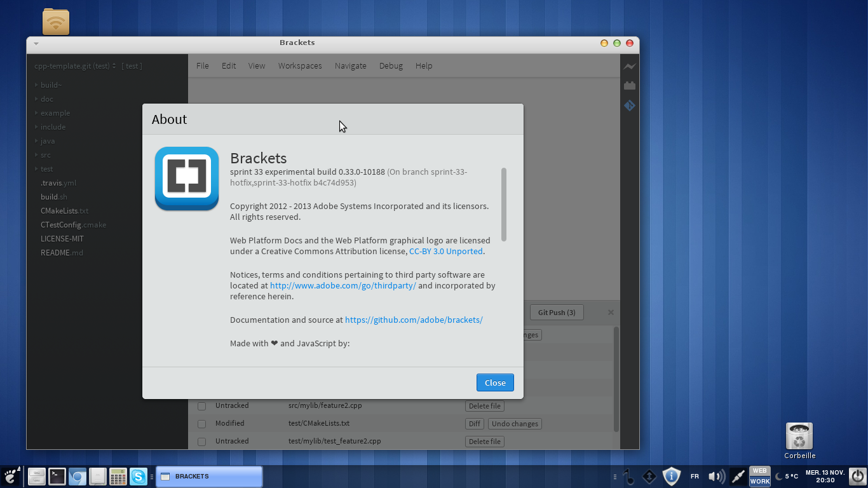The height and width of the screenshot is (488, 868).
Task: Click the network folder desktop icon
Action: [x=56, y=22]
